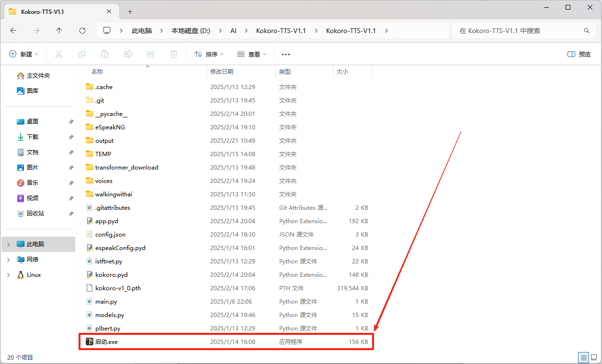Expand the 此电脑 tree node

[x=8, y=244]
